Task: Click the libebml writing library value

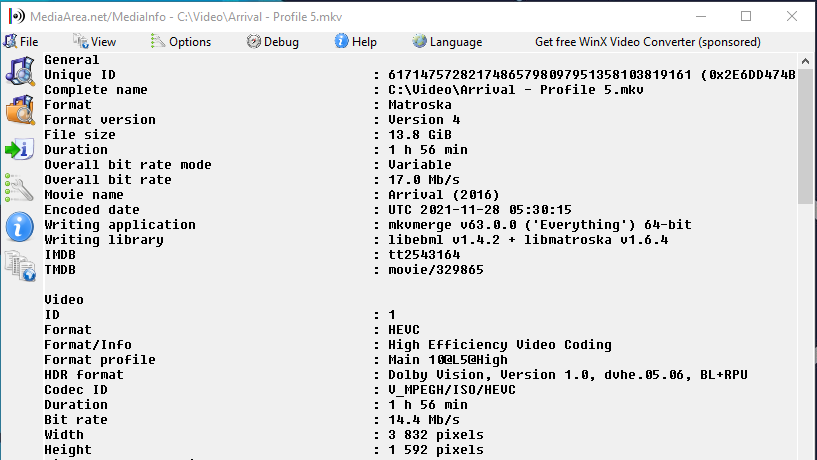Action: tap(528, 240)
